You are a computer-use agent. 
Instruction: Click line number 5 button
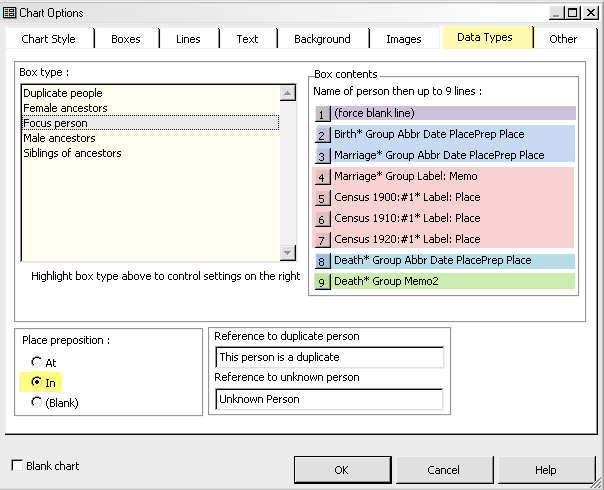click(x=322, y=198)
